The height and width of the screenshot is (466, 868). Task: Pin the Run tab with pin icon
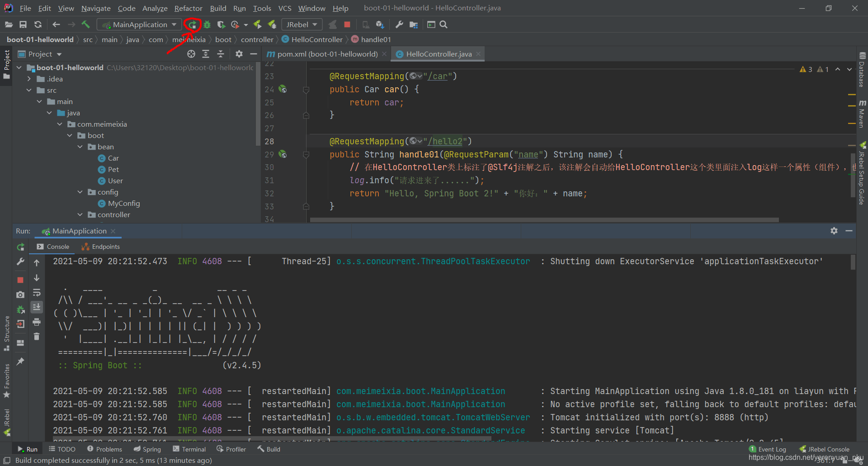[x=20, y=361]
